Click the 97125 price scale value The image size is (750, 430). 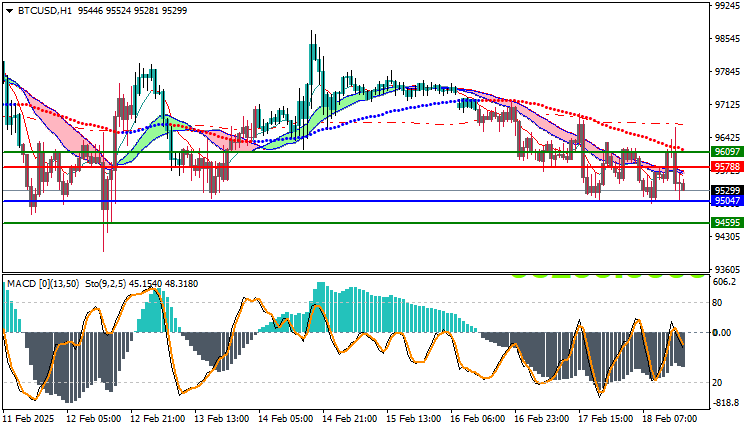click(727, 105)
